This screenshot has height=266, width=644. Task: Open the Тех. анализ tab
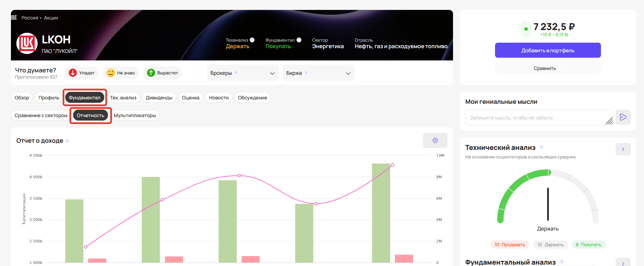click(x=123, y=98)
